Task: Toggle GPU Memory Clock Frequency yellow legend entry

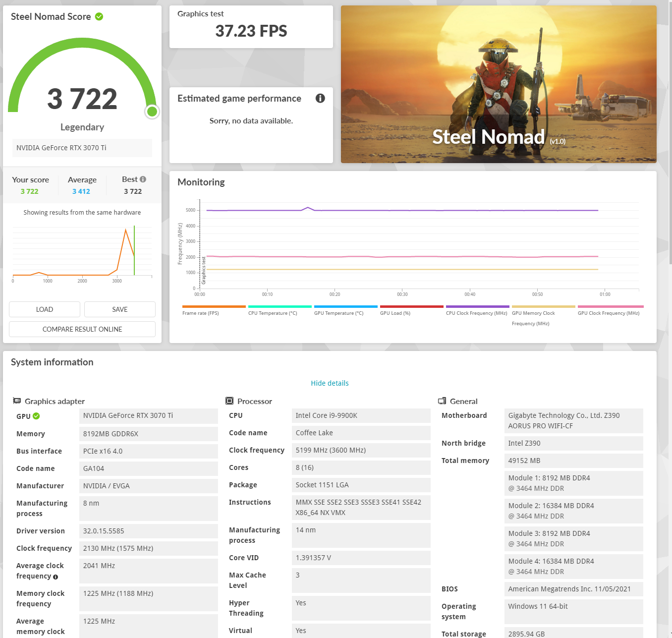Action: pos(544,315)
